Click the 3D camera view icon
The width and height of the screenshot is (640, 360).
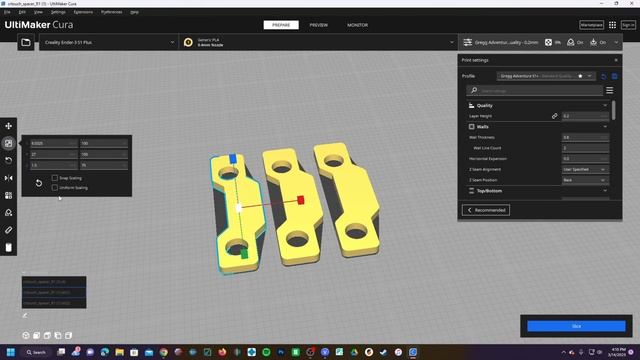click(26, 336)
